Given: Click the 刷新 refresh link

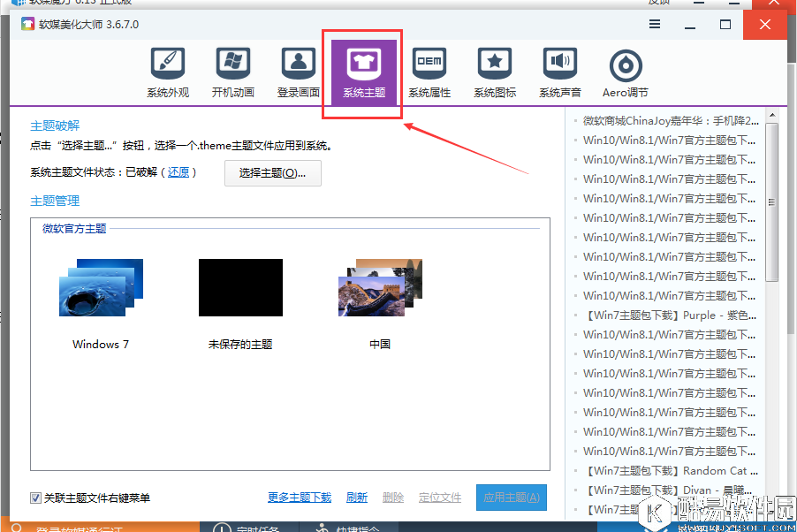Looking at the screenshot, I should pyautogui.click(x=357, y=498).
